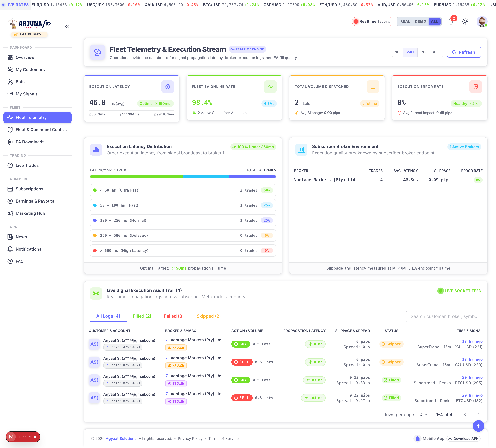
Task: Switch account filter to REAL
Action: tap(405, 21)
